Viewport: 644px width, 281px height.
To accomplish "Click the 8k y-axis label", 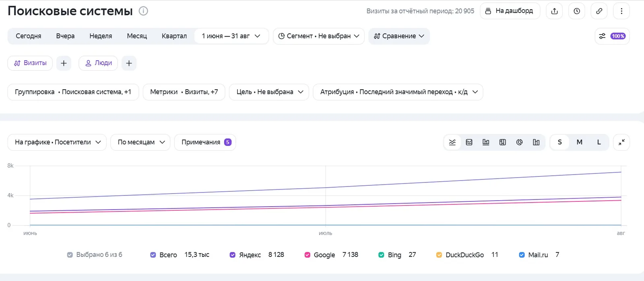I will click(x=10, y=166).
